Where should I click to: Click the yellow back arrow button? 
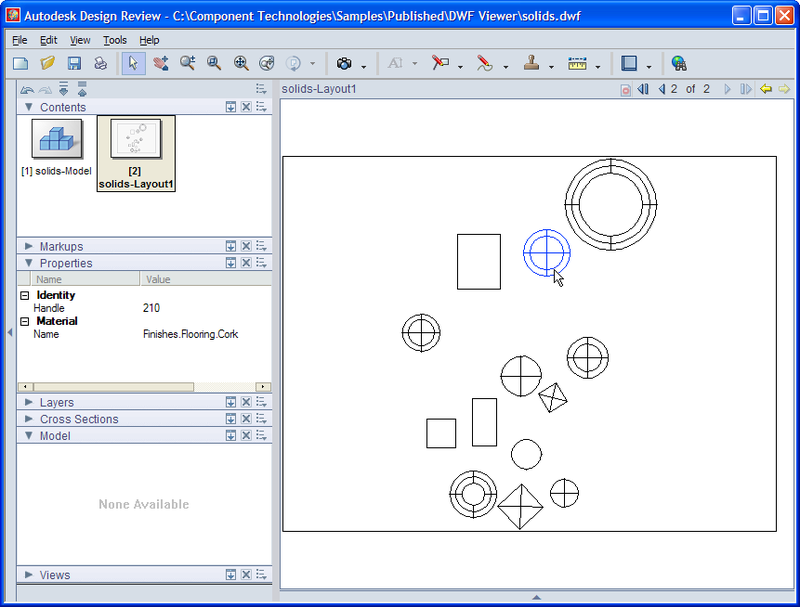[766, 89]
